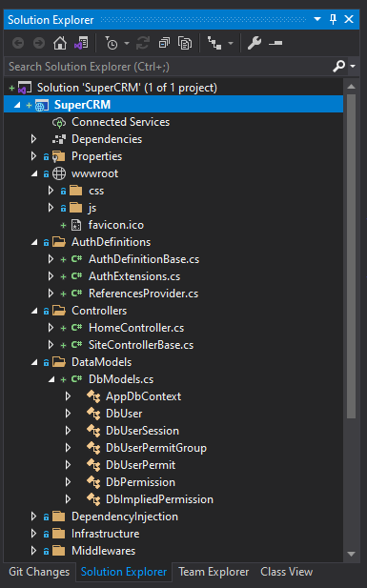Open the search options dropdown arrow
Image resolution: width=367 pixels, height=588 pixels.
(353, 67)
